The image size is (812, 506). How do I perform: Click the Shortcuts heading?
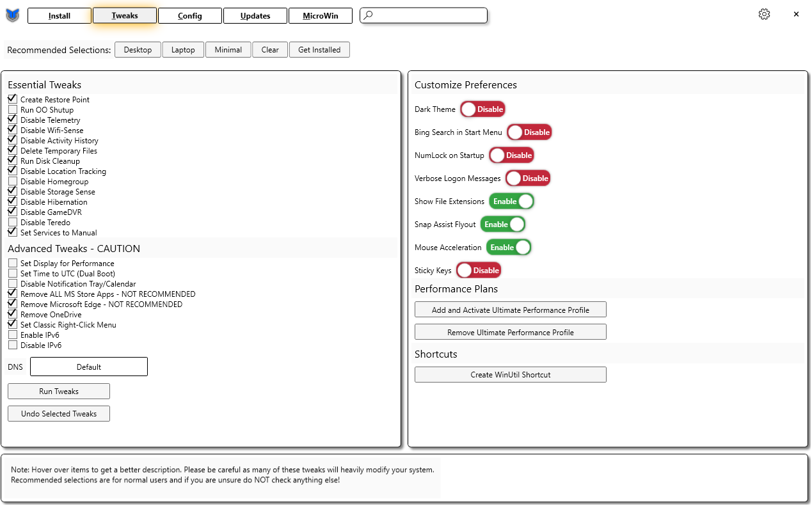click(x=436, y=354)
